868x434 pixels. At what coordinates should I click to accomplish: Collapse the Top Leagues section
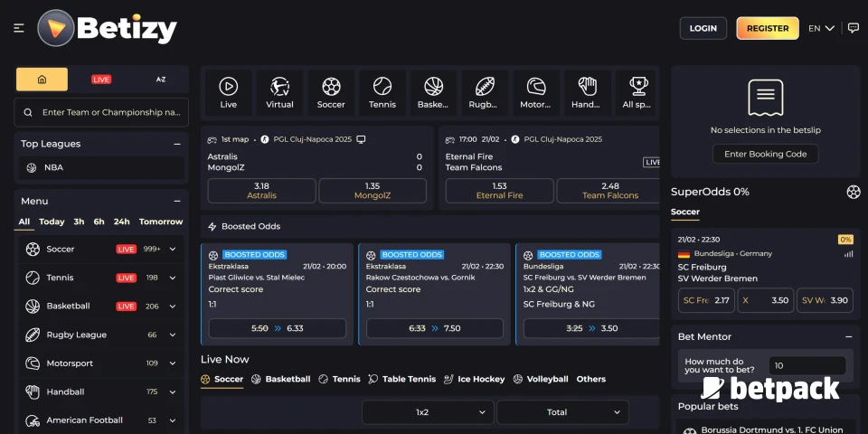point(177,144)
